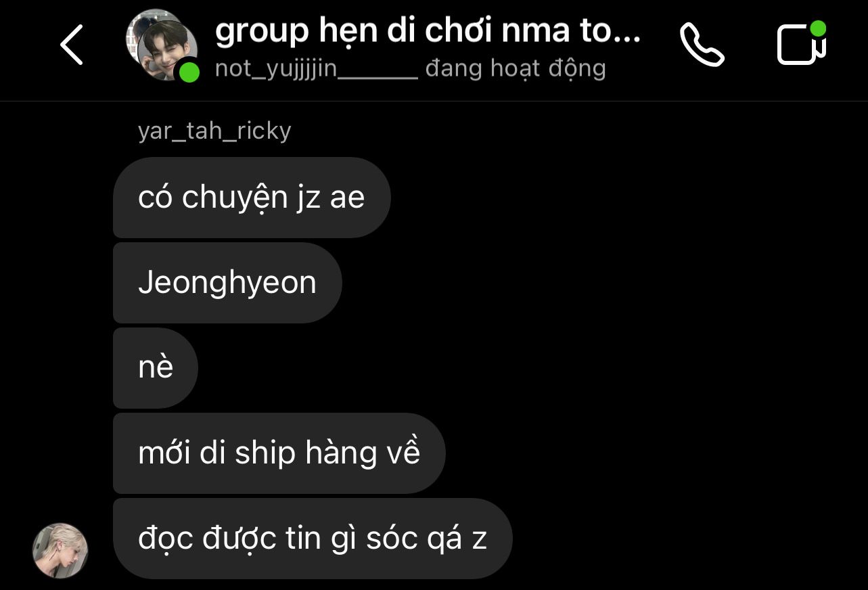Tap the green active status dot on avatar
The image size is (868, 590).
pyautogui.click(x=189, y=71)
